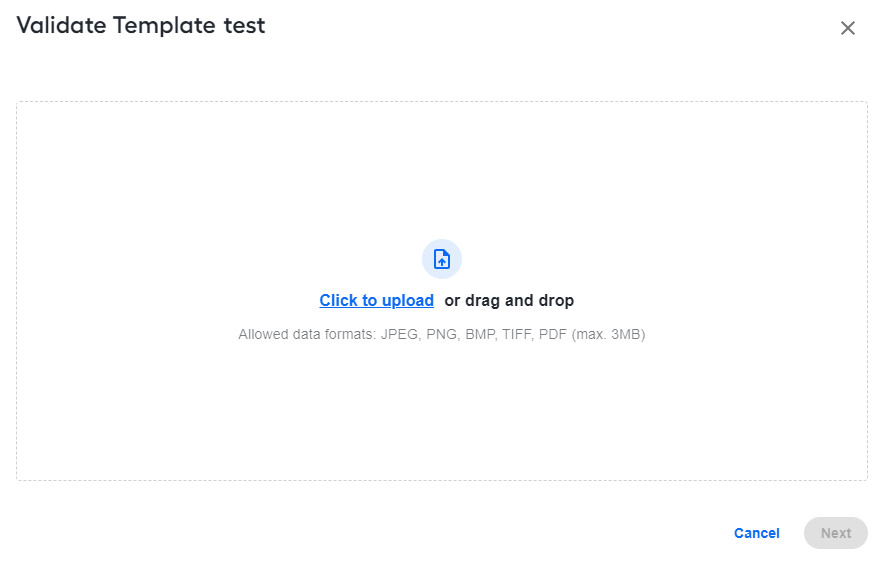This screenshot has width=883, height=563.
Task: Click the word "Template" in the dialog heading
Action: click(x=164, y=25)
